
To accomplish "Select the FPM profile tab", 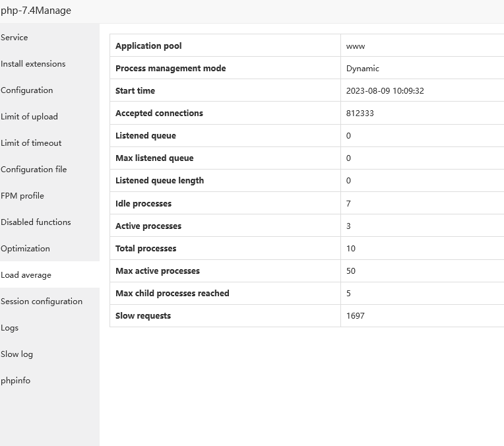I will [22, 196].
